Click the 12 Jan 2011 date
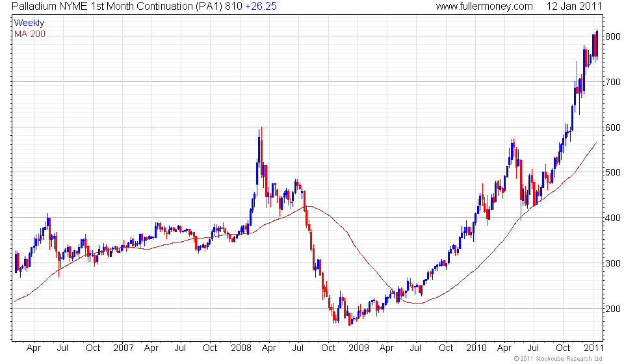 pyautogui.click(x=573, y=6)
